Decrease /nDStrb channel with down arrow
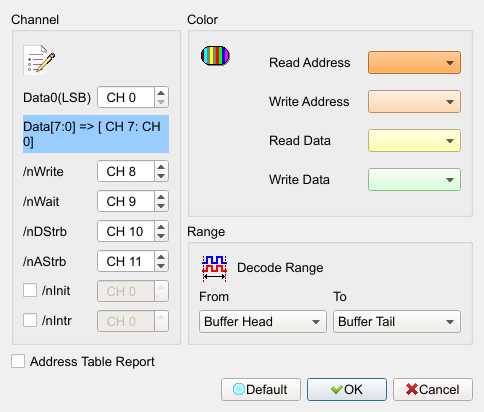Image resolution: width=484 pixels, height=412 pixels. [x=161, y=236]
